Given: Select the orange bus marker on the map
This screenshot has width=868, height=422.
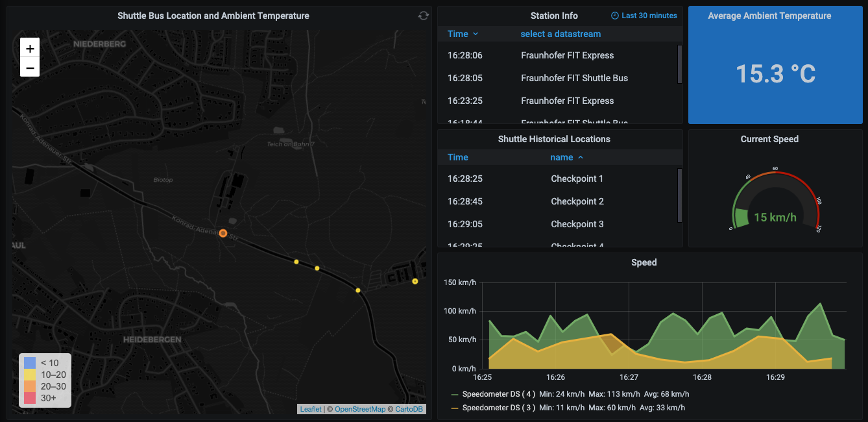Looking at the screenshot, I should click(223, 233).
